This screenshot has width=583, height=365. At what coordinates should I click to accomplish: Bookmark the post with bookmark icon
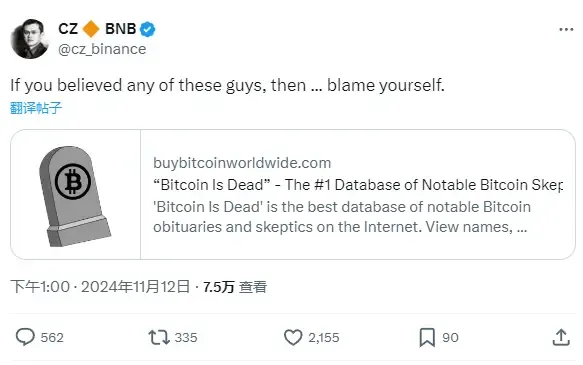[427, 337]
